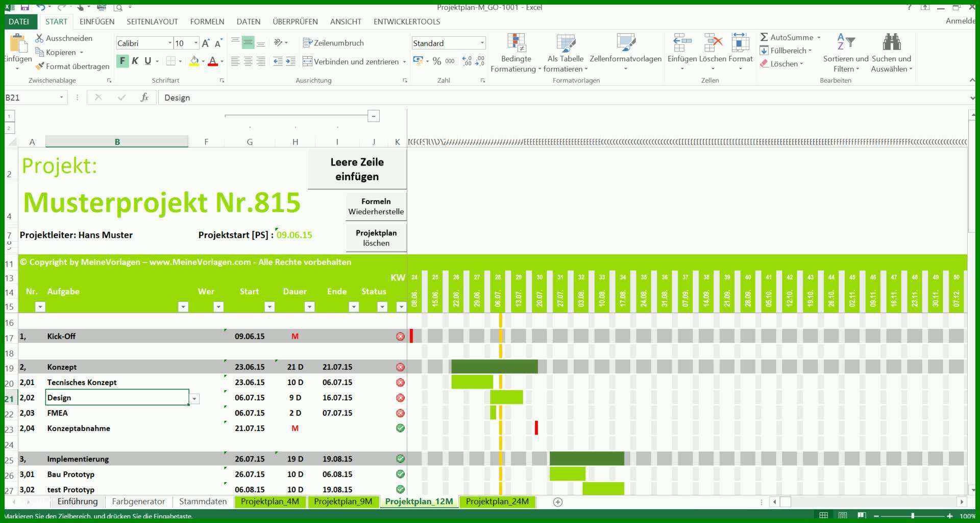
Task: Open the Format cells menu
Action: (x=741, y=51)
